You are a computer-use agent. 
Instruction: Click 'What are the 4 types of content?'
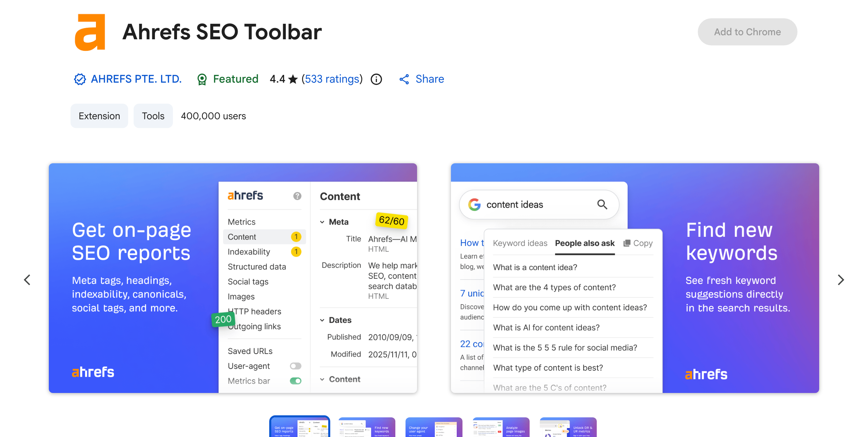coord(554,287)
